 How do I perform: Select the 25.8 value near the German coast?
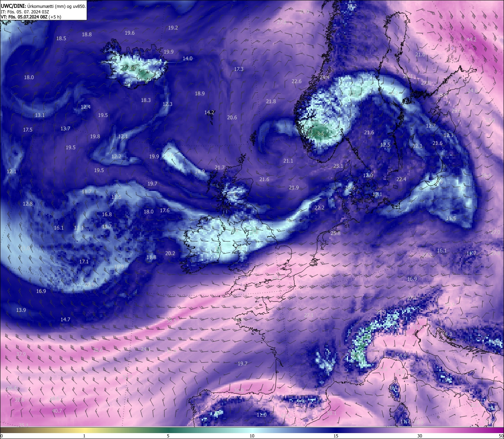click(x=335, y=233)
